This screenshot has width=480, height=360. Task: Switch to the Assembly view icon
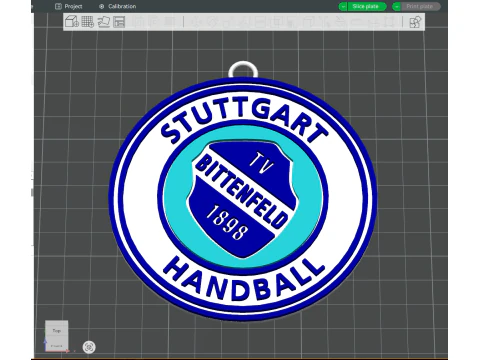click(415, 22)
